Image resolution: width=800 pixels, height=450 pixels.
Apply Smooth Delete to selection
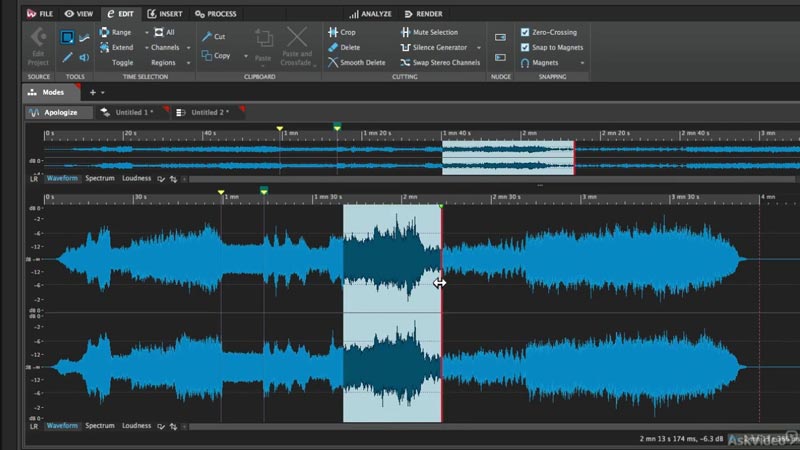[357, 62]
